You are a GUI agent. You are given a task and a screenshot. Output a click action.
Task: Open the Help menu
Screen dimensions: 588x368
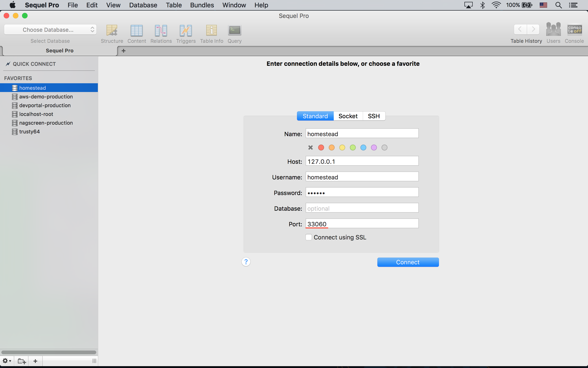[261, 5]
